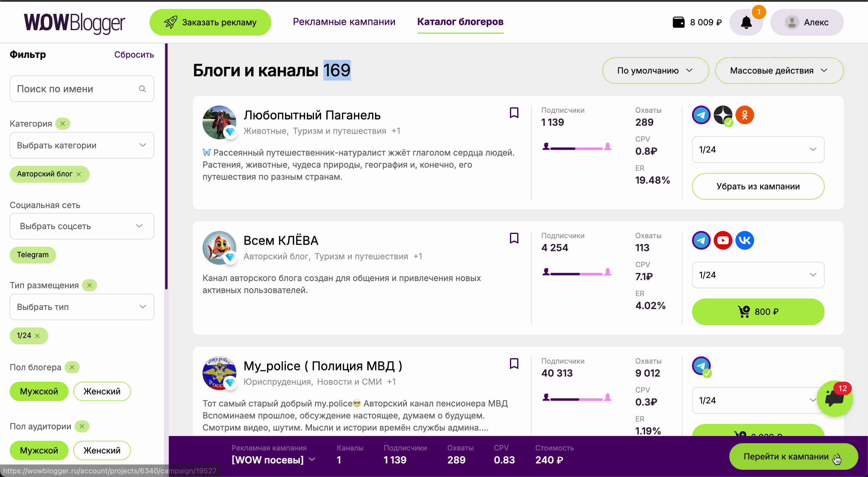
Task: Expand the Массовые действия dropdown
Action: pyautogui.click(x=779, y=71)
